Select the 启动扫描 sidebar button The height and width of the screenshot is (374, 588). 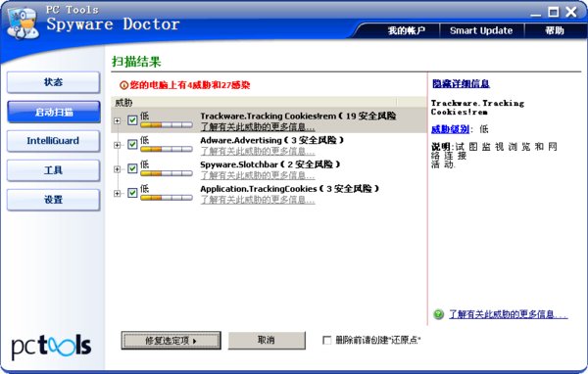click(53, 112)
